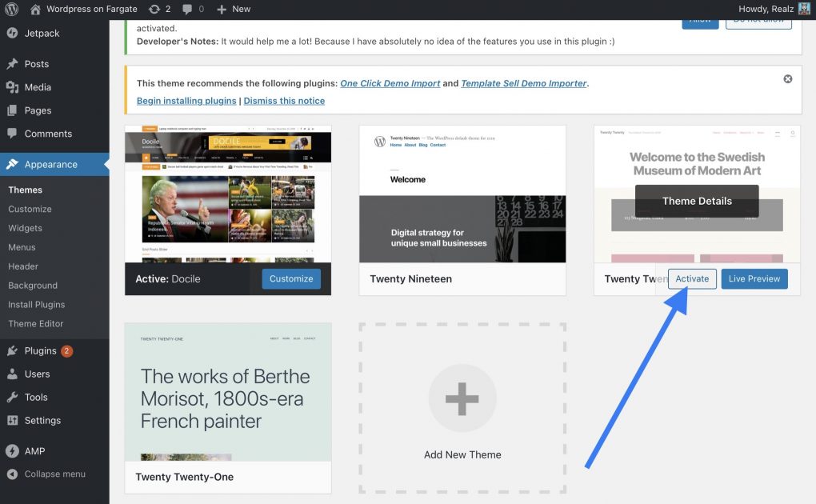Open Users menu label
This screenshot has height=504, width=816.
coord(37,374)
